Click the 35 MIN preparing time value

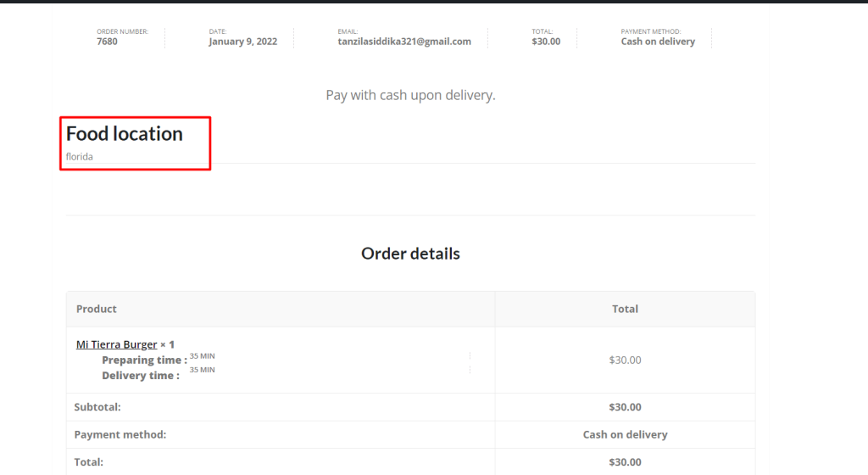[x=202, y=356]
